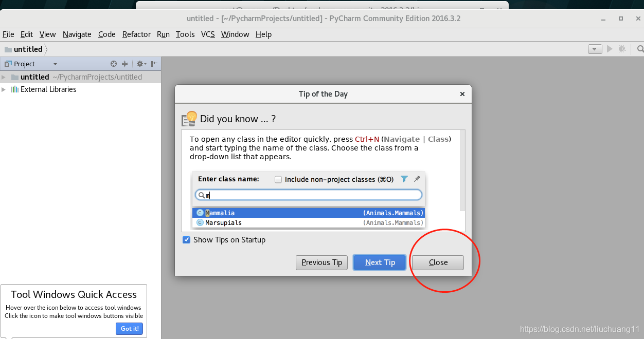644x339 pixels.
Task: Click the untitled breadcrumb in navigation bar
Action: (28, 49)
